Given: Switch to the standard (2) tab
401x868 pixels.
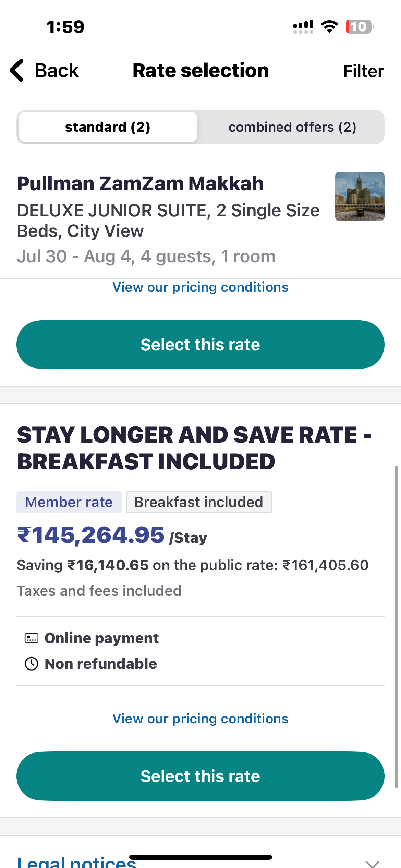Looking at the screenshot, I should [x=108, y=127].
